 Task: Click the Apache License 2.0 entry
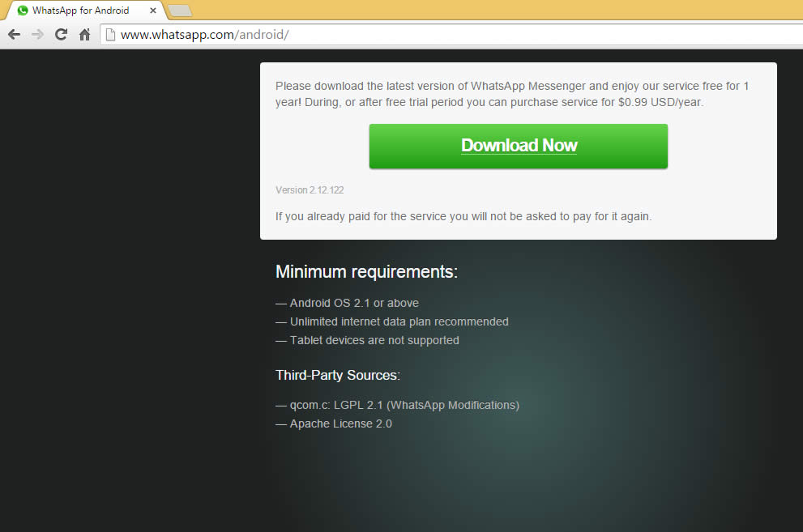[340, 423]
